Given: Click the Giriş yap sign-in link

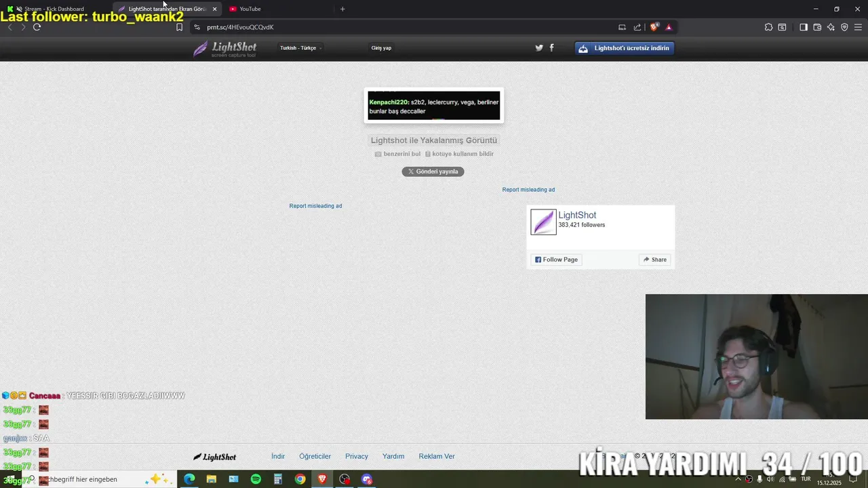Looking at the screenshot, I should [x=381, y=48].
